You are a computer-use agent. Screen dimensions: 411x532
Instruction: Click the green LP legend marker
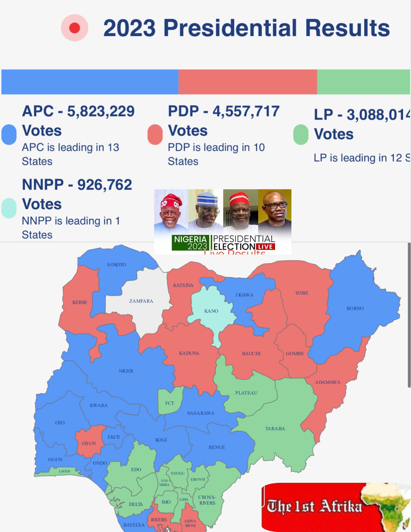(x=301, y=134)
